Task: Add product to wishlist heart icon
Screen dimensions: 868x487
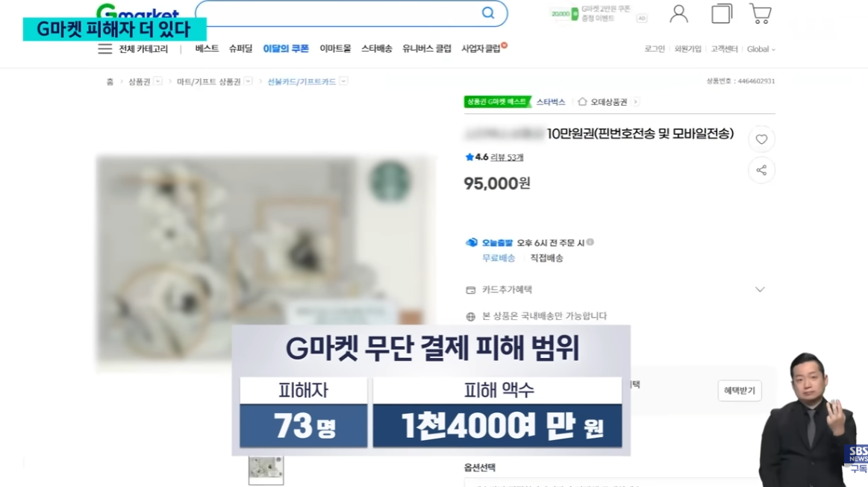Action: coord(762,139)
